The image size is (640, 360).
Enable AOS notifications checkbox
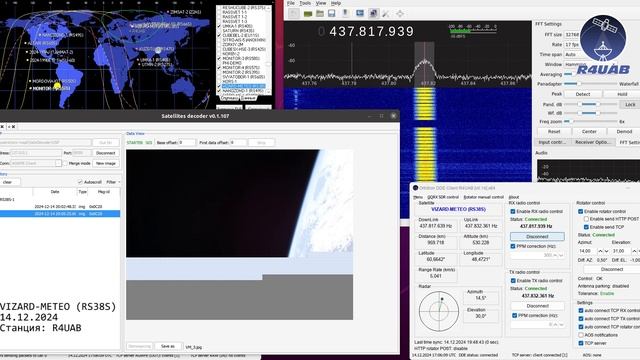pos(580,335)
